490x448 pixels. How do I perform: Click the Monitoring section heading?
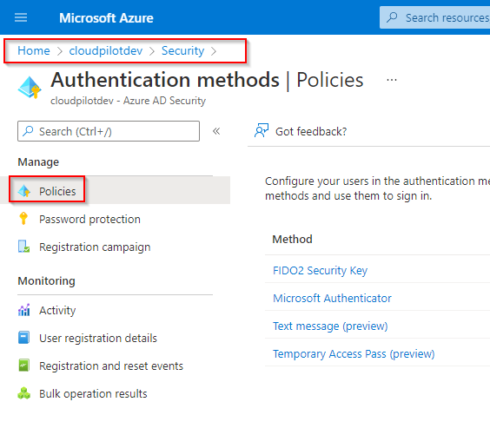click(x=46, y=280)
